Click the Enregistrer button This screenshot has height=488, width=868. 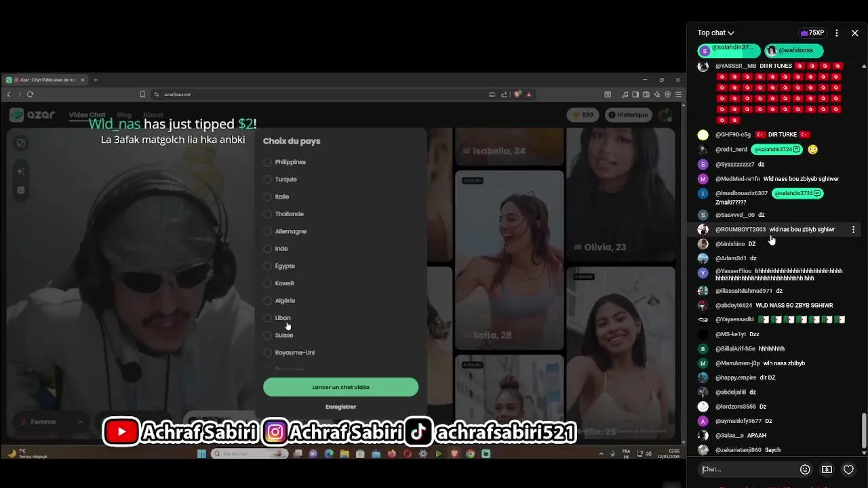340,407
